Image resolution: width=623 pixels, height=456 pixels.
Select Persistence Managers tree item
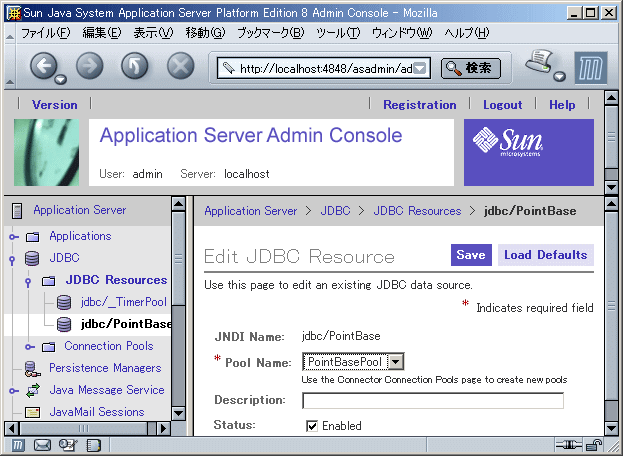point(105,368)
